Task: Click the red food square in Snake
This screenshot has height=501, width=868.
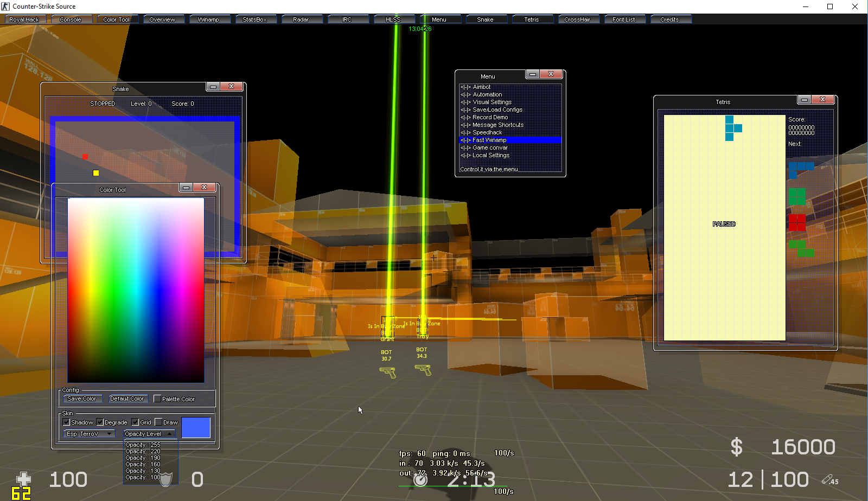Action: (x=85, y=157)
